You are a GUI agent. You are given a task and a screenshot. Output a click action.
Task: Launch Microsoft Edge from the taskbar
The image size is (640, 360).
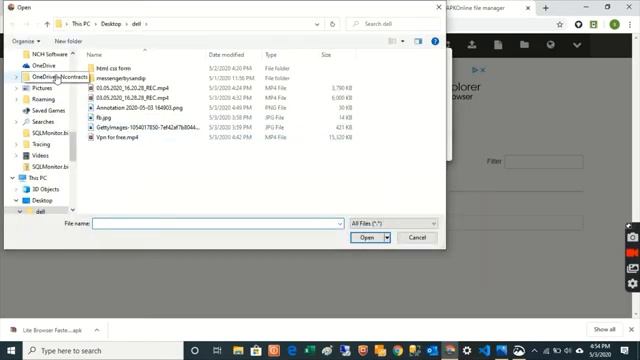[x=292, y=351]
